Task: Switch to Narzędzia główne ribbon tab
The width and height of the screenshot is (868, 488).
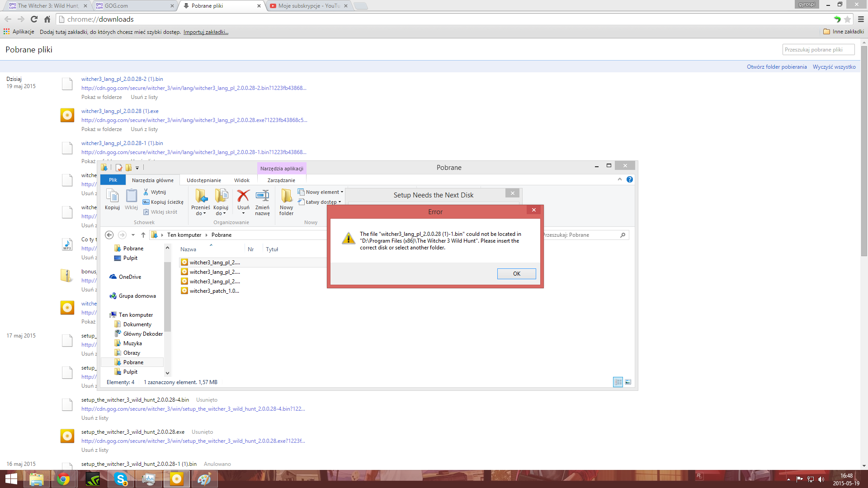Action: (x=153, y=180)
